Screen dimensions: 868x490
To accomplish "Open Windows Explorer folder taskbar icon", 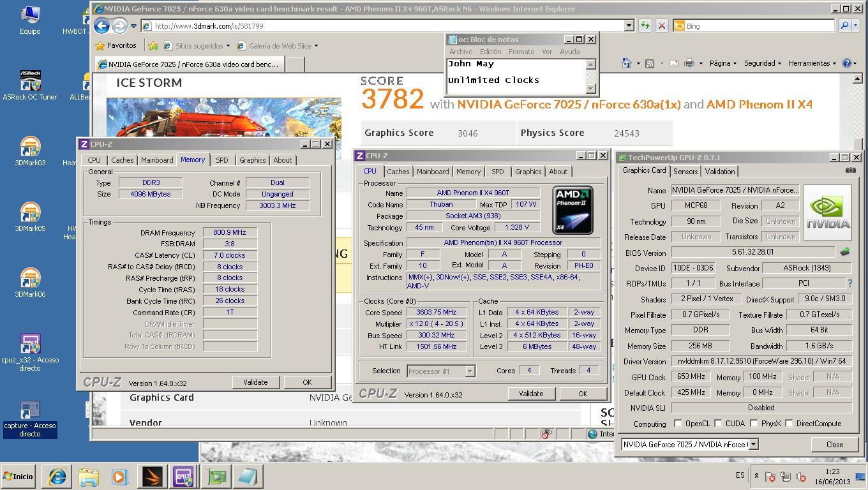I will tap(89, 477).
